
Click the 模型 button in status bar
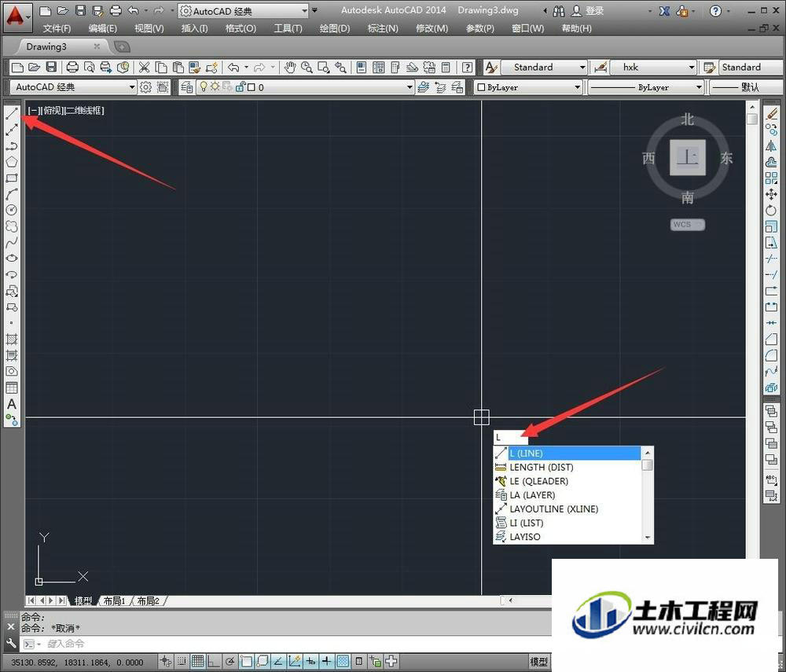coord(539,662)
